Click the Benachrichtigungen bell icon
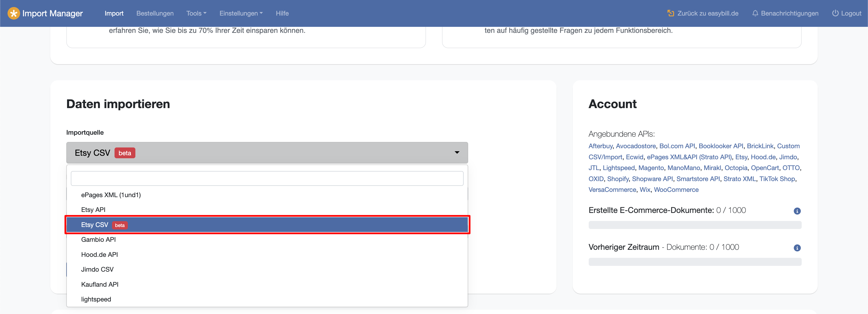868x314 pixels. [x=755, y=14]
